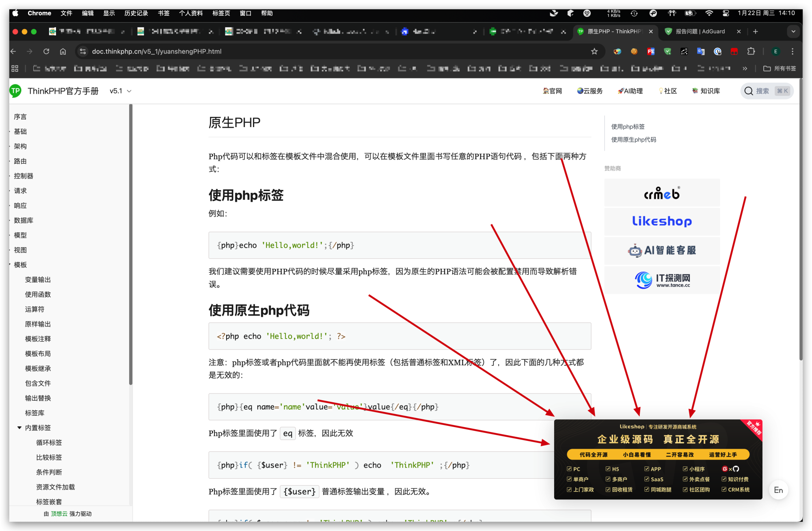Open the Apple menu

[15, 13]
